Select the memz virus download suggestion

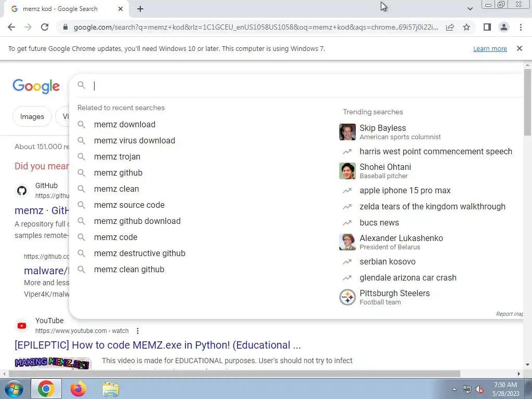[x=135, y=140]
